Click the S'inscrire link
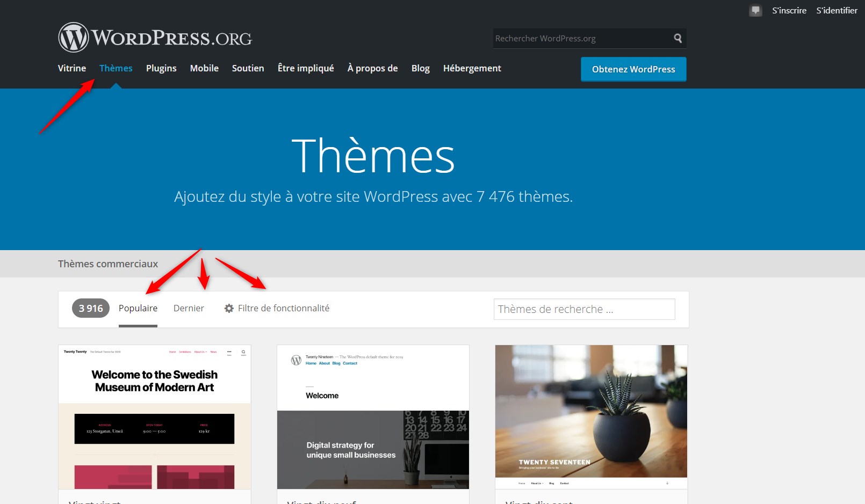Image resolution: width=865 pixels, height=504 pixels. click(x=789, y=10)
